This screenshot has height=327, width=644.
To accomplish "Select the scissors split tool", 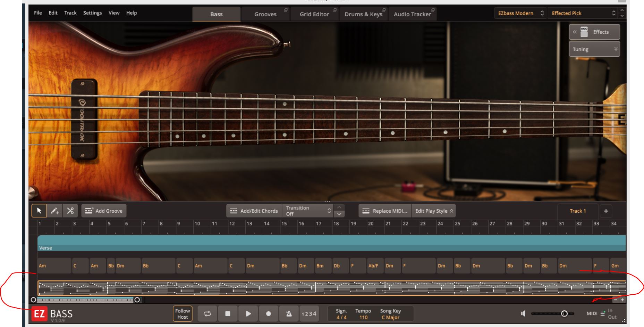I will point(70,211).
